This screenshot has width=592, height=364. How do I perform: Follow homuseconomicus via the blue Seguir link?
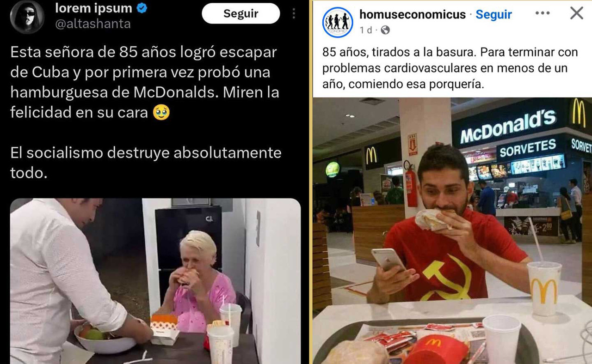(x=493, y=14)
